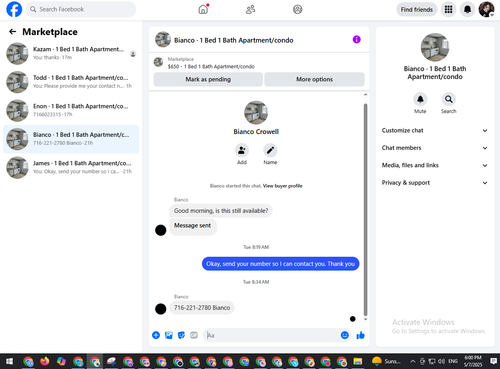Expand Customize chat section
The width and height of the screenshot is (500, 369).
[435, 131]
